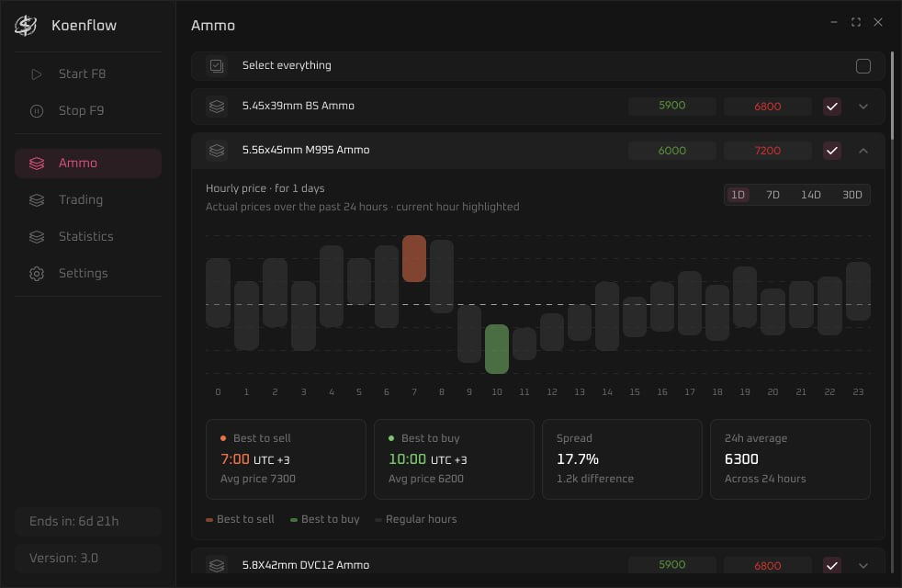Select the Ammo sidebar item
Screen dimensions: 902x588
88,164
